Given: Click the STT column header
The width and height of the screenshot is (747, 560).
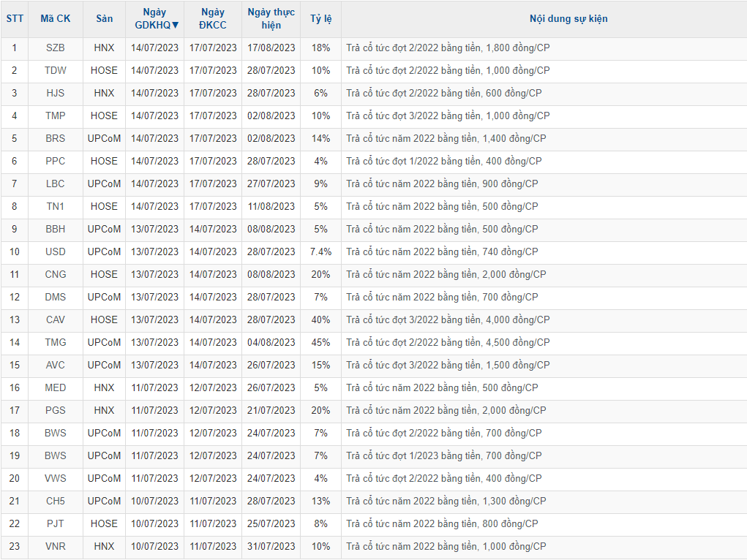Looking at the screenshot, I should 14,19.
